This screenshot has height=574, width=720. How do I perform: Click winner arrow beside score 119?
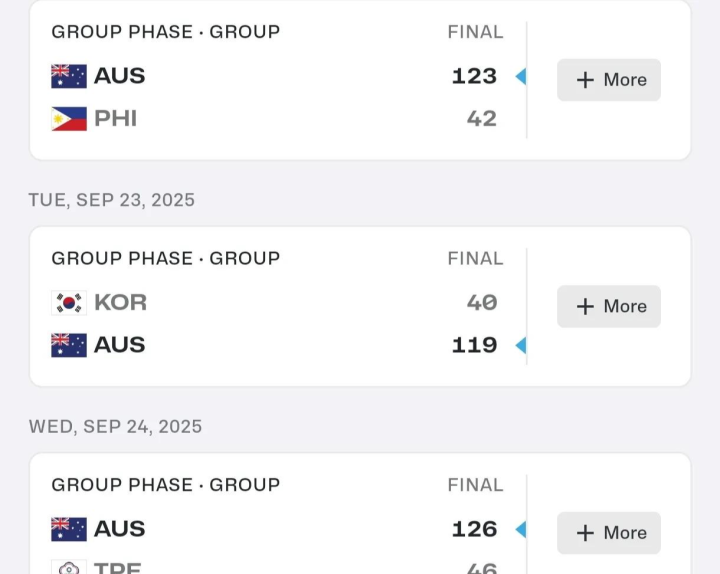520,345
